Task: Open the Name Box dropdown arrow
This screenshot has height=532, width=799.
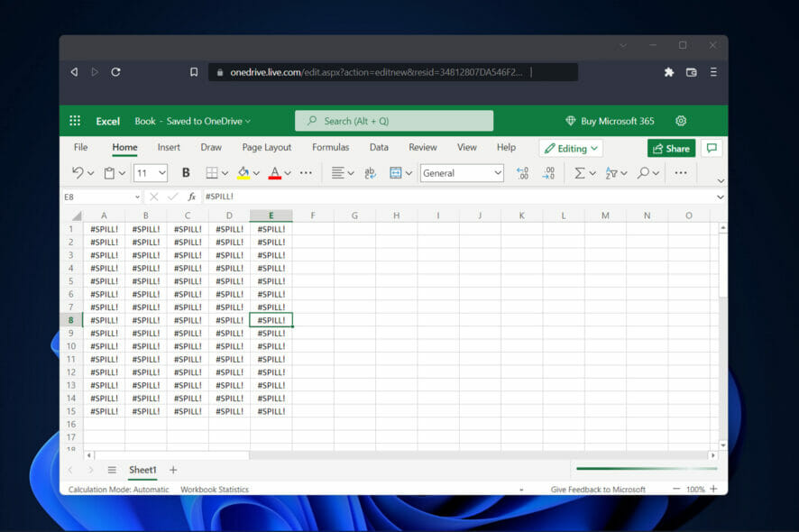Action: pyautogui.click(x=137, y=197)
